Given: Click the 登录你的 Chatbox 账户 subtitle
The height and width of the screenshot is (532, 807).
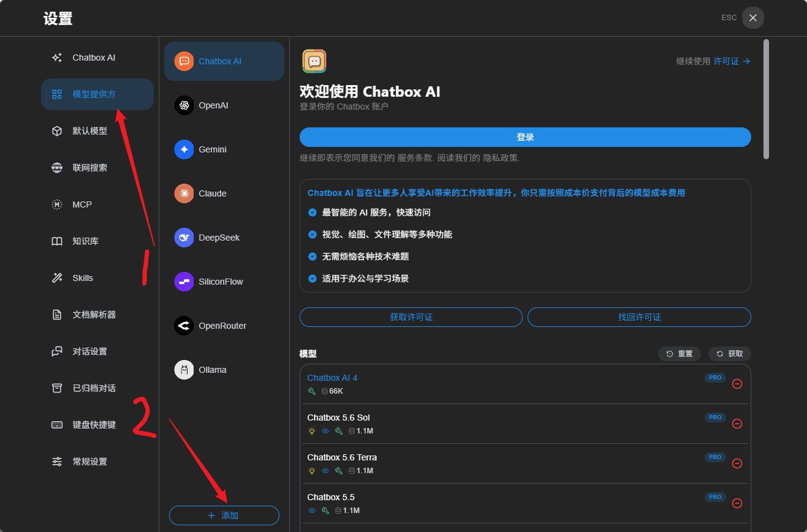Looking at the screenshot, I should (x=344, y=107).
